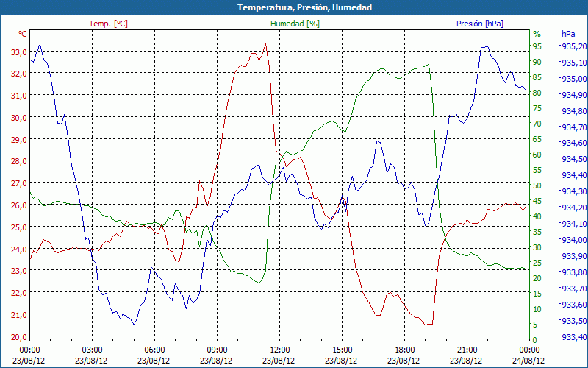The width and height of the screenshot is (588, 368).
Task: Click temperature axis value '31,0'
Action: tap(18, 96)
